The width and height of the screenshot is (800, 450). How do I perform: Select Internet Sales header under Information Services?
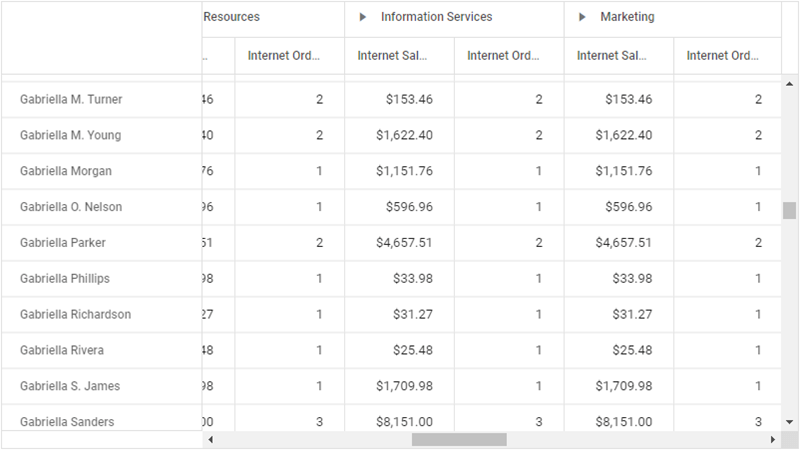point(392,56)
